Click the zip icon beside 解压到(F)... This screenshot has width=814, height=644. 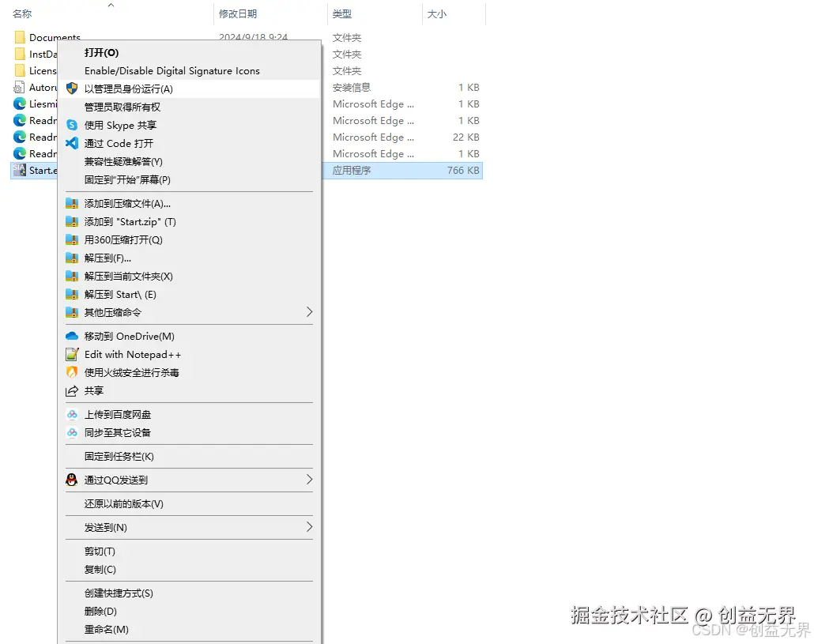coord(72,258)
